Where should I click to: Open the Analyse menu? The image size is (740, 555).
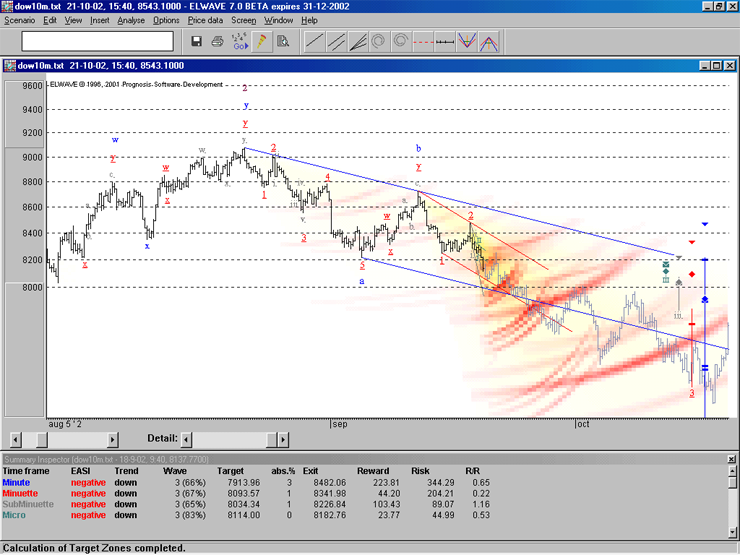(x=130, y=20)
